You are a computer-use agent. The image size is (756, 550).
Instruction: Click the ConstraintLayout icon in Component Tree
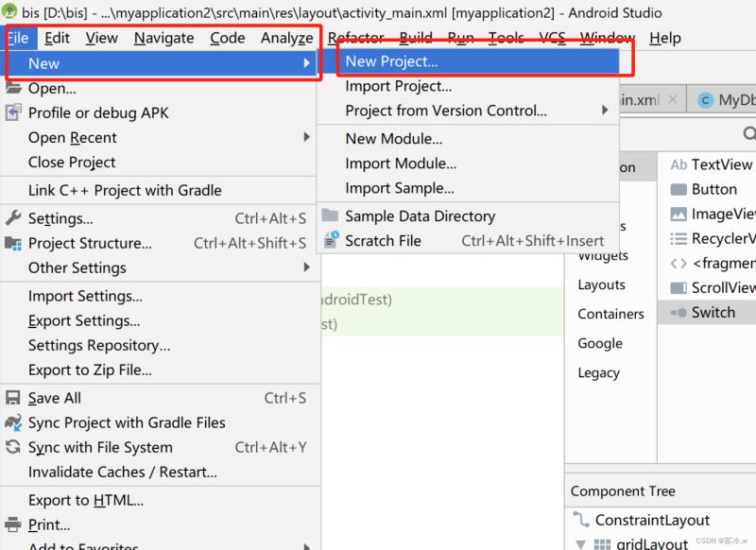point(581,519)
